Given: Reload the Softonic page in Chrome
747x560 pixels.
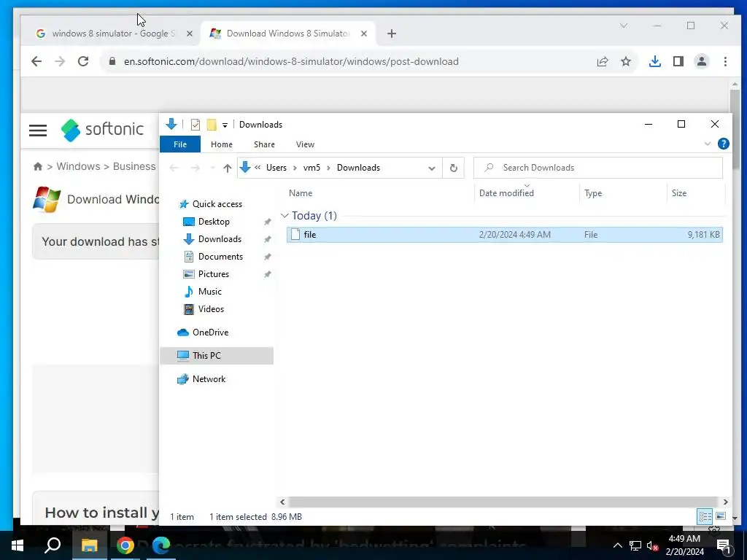Looking at the screenshot, I should (83, 61).
